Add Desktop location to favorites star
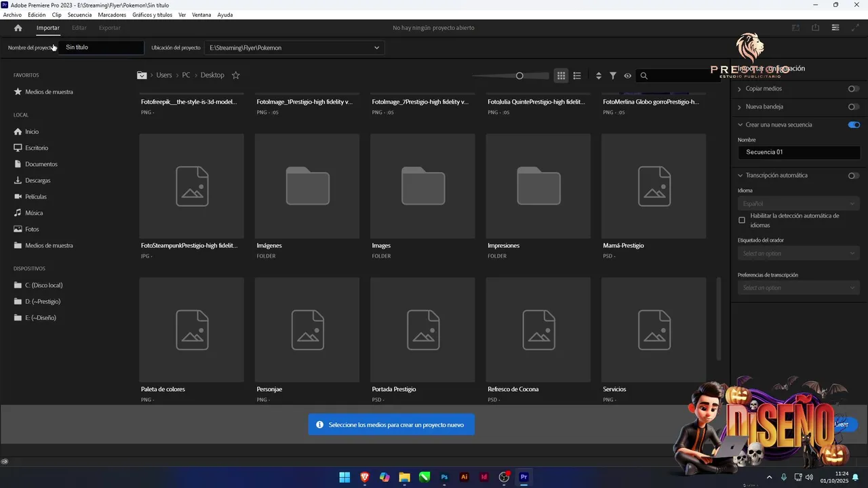The height and width of the screenshot is (488, 868). pyautogui.click(x=236, y=75)
